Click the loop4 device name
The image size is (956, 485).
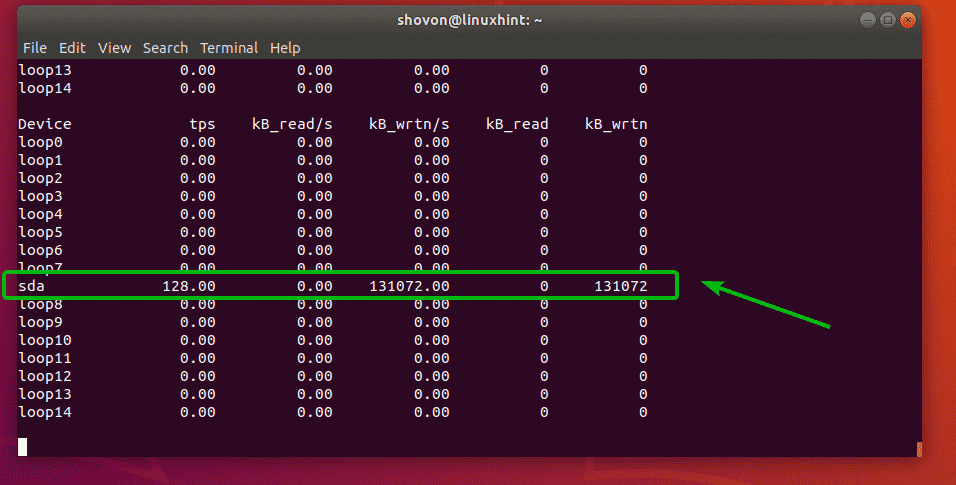[x=40, y=214]
